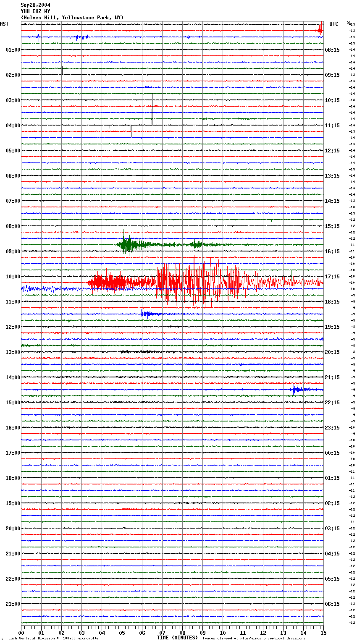This screenshot has width=357, height=644.
Task: Select the 18:00 MST time label
Action: (x=13, y=478)
